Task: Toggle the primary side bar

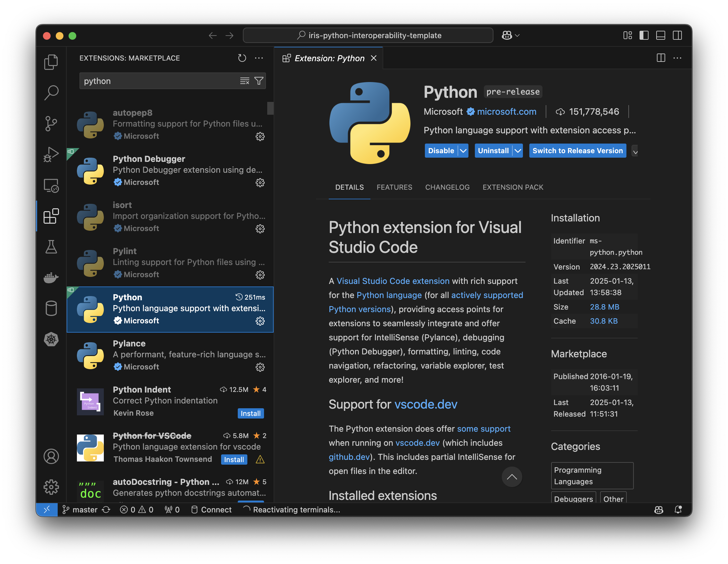Action: 644,35
